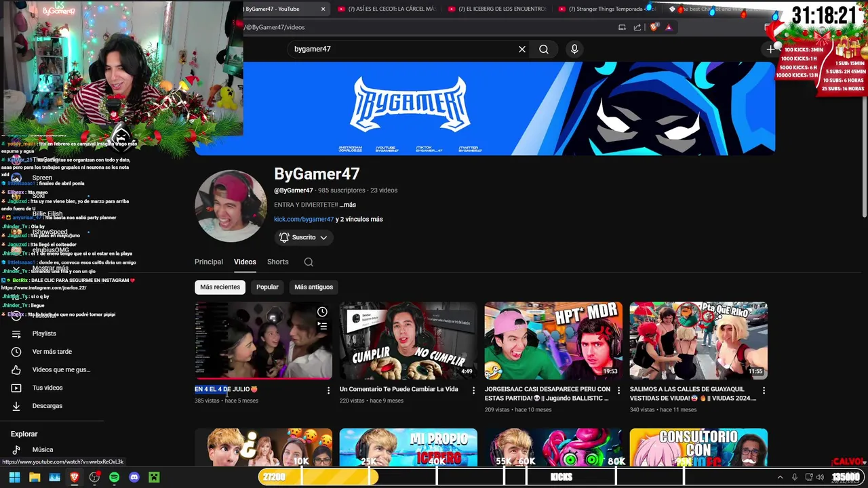Screen dimensions: 868x488
Task: Open JORGEISAAC CASI DESAPARECE PERU video title
Action: pos(547,394)
